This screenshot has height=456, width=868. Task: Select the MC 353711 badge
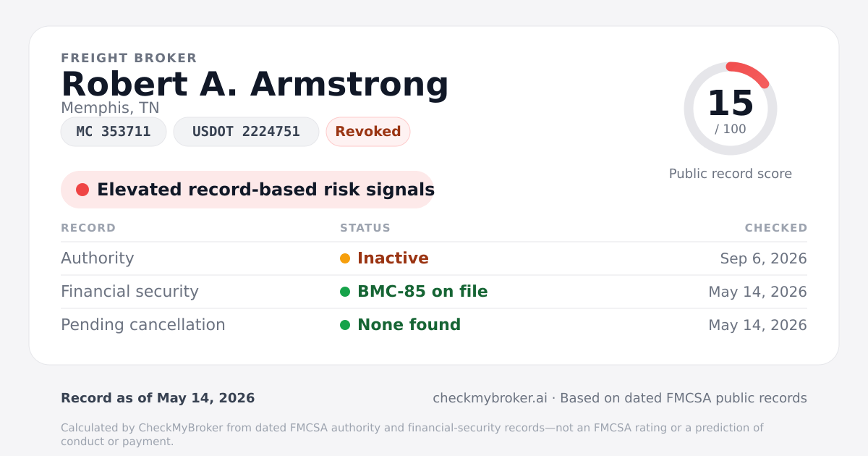pos(114,132)
